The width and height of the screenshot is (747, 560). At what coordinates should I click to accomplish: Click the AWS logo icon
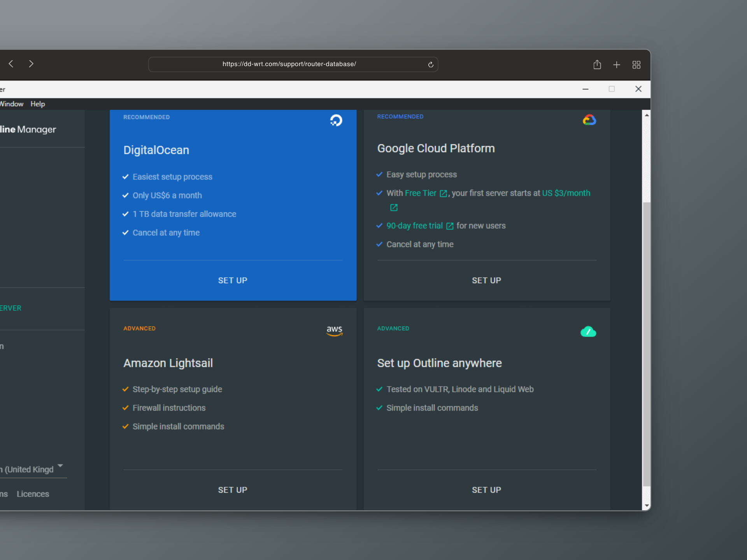tap(334, 331)
